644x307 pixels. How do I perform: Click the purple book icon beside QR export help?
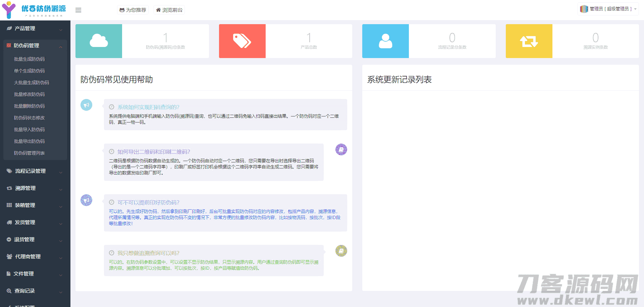coord(341,149)
